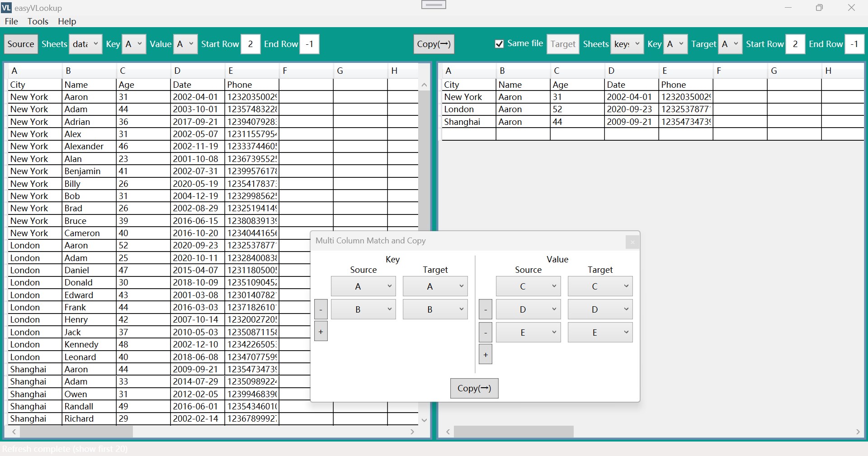Click the target End Row input field
This screenshot has height=456, width=868.
(854, 44)
